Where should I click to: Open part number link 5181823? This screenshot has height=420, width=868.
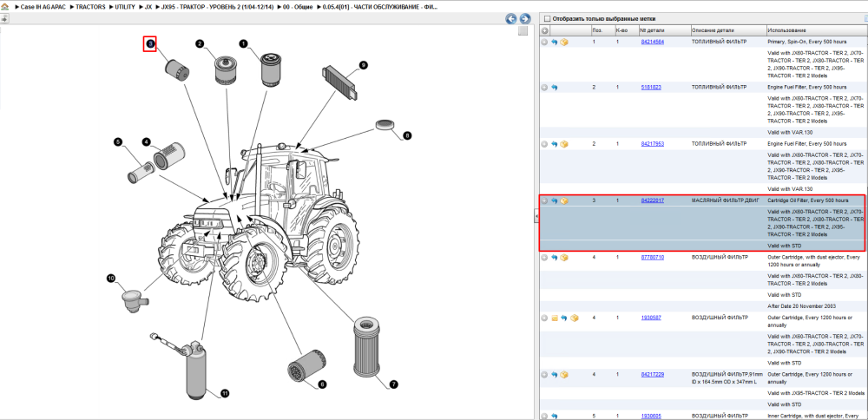point(651,88)
